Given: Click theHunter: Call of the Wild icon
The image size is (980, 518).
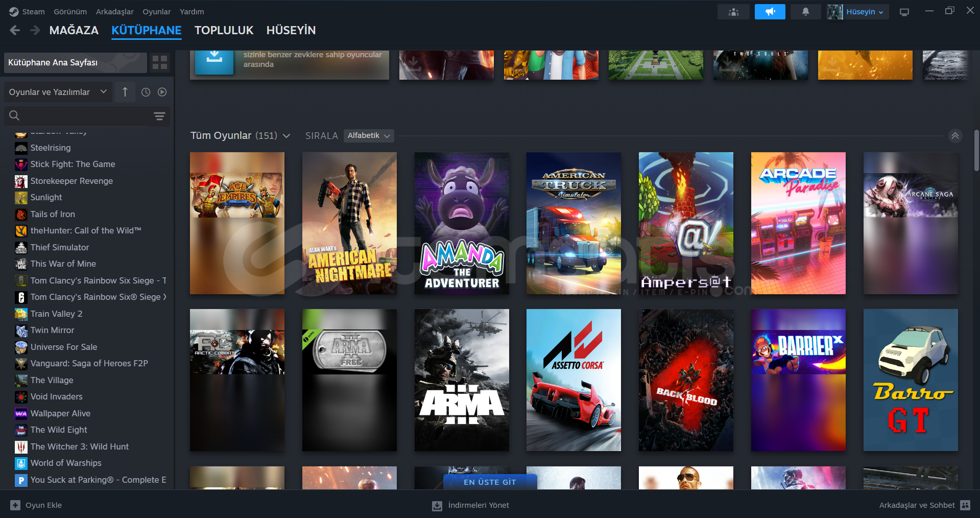Looking at the screenshot, I should [21, 230].
